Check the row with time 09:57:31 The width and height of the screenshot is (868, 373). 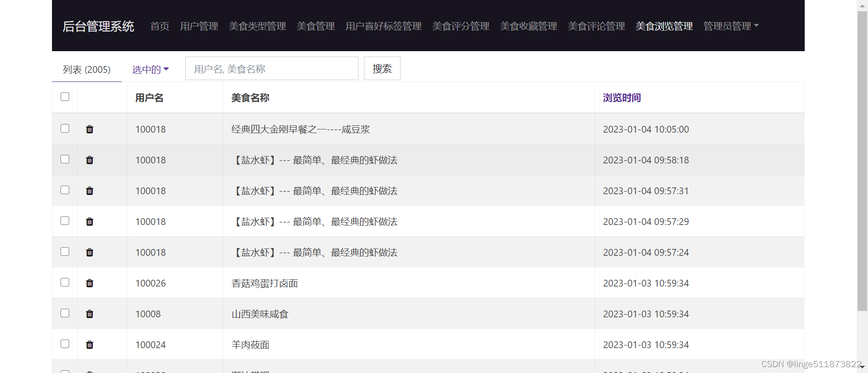pyautogui.click(x=65, y=190)
